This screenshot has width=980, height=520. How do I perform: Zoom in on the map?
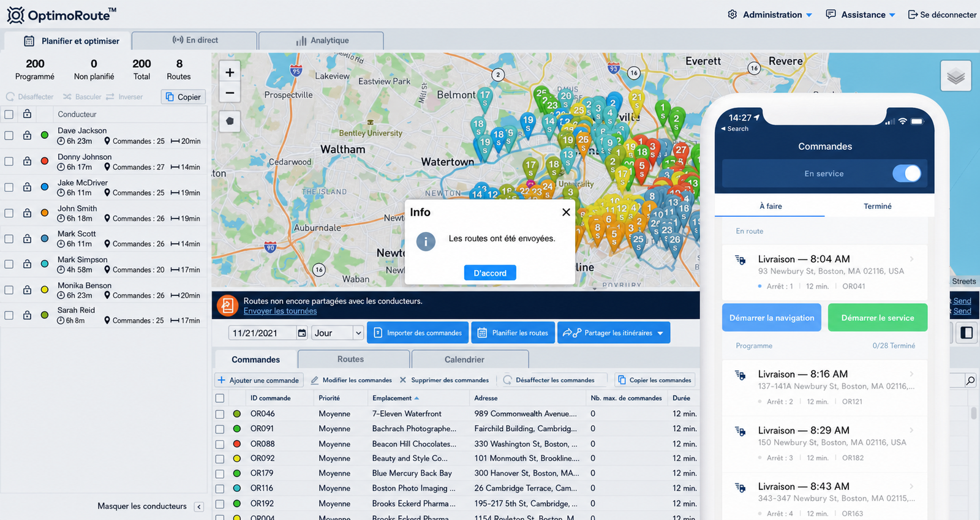pyautogui.click(x=230, y=72)
